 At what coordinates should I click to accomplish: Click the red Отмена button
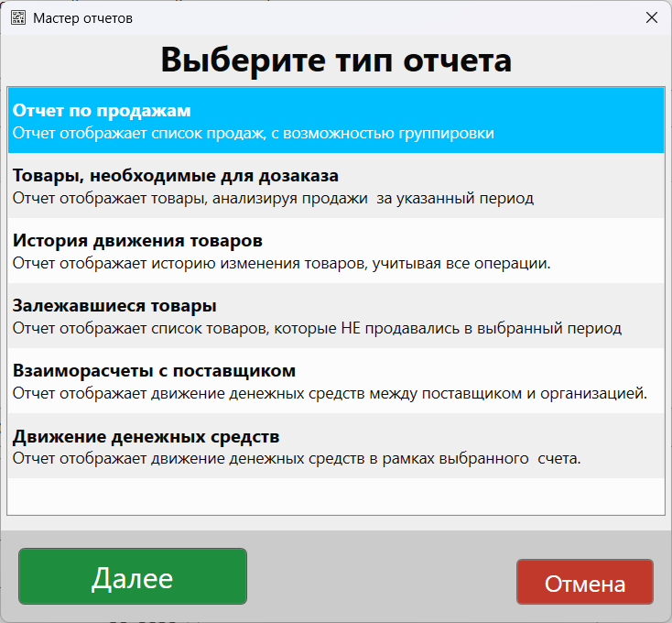tap(584, 584)
